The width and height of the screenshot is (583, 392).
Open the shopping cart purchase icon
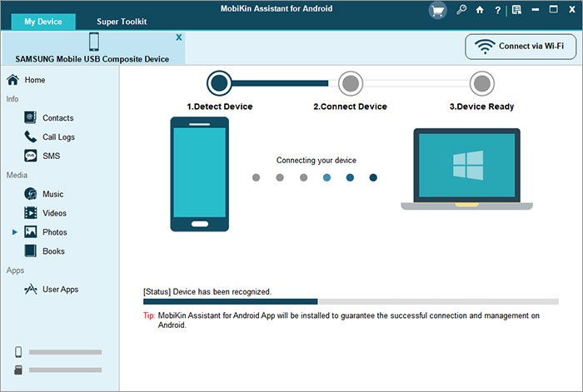pos(437,11)
